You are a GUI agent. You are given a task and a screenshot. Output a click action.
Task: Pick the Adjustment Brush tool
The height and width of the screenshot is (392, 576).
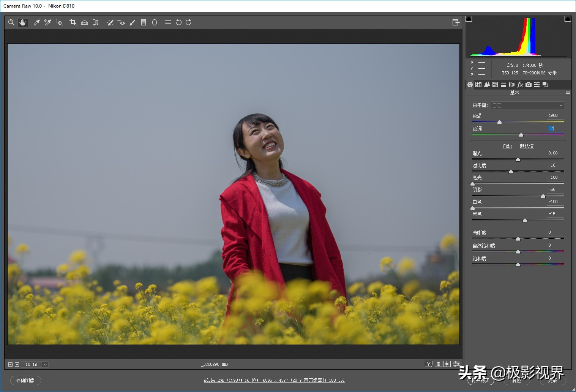(132, 22)
